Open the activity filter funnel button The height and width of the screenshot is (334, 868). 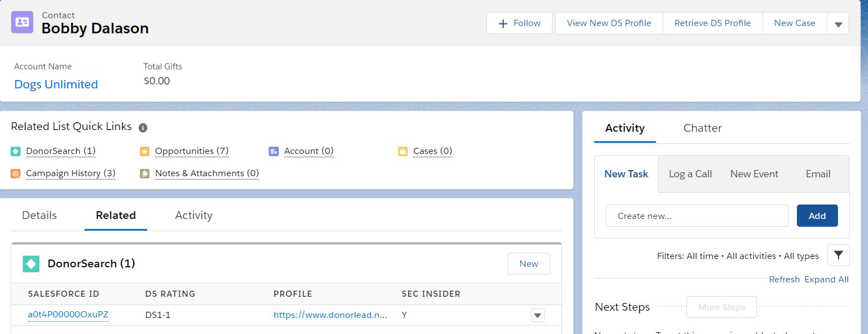tap(838, 255)
